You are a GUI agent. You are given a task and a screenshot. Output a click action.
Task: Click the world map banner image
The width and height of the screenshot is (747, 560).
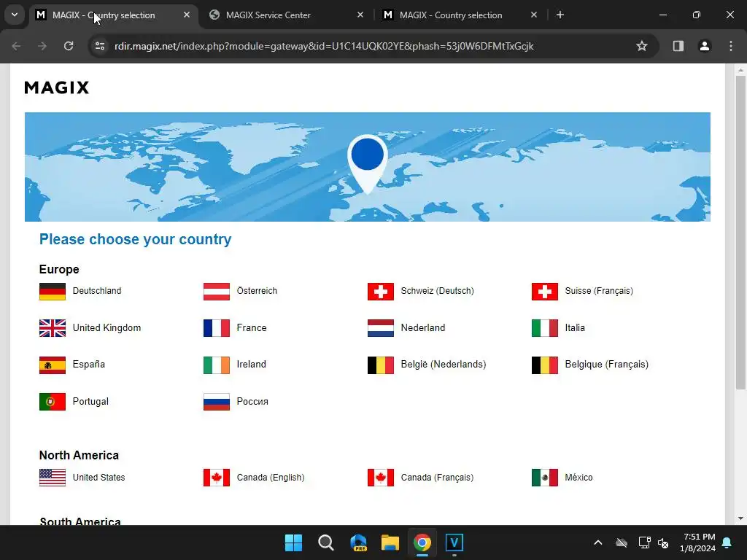pyautogui.click(x=368, y=167)
